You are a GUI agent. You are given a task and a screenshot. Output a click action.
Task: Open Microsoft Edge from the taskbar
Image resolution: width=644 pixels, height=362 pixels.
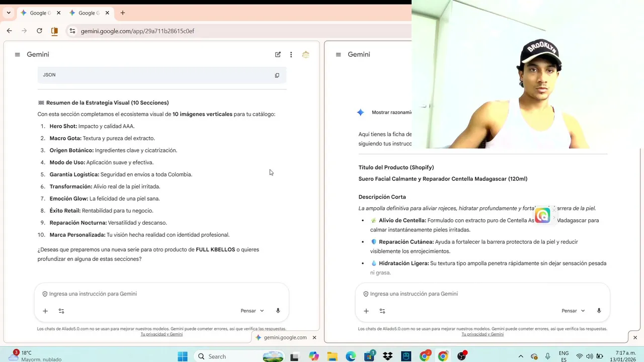351,356
